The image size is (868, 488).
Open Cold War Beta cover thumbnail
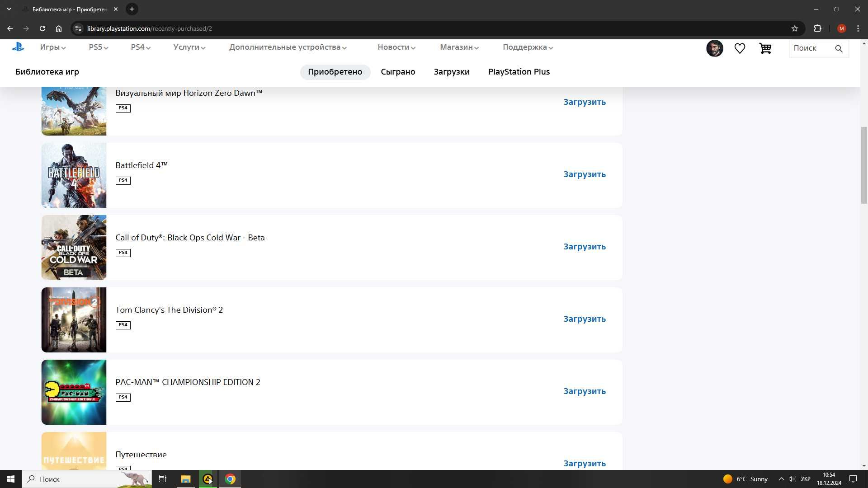(74, 248)
